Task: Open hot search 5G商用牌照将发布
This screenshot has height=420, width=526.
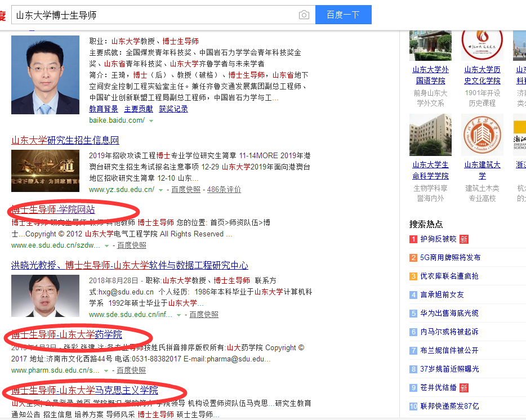Action: (450, 257)
